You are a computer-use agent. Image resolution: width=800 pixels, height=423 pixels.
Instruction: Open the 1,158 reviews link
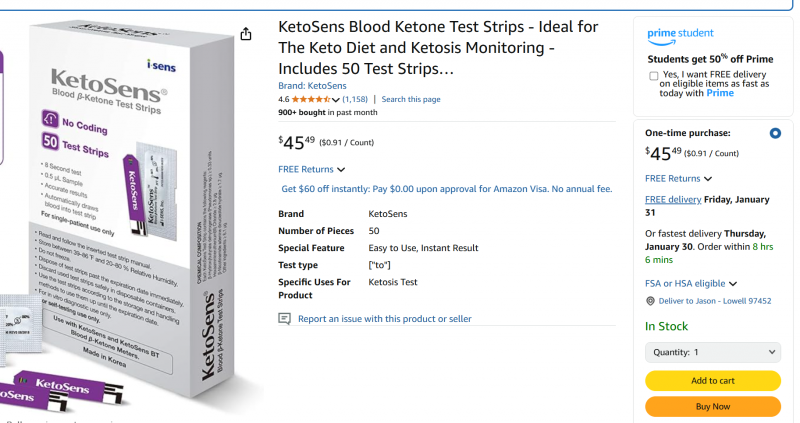(x=355, y=100)
